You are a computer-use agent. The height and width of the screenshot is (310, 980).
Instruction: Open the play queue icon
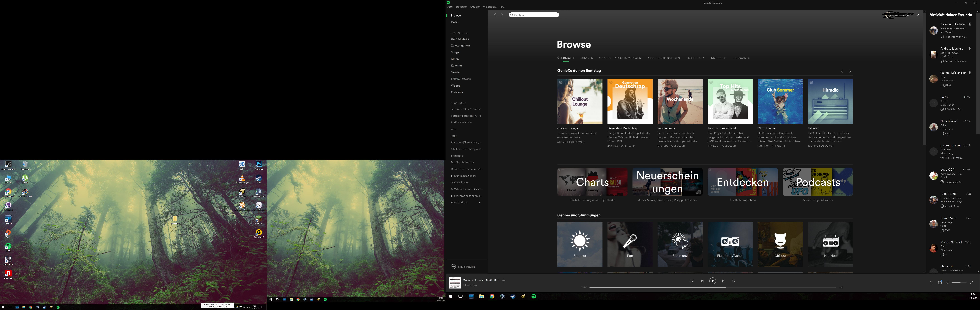[x=932, y=283]
